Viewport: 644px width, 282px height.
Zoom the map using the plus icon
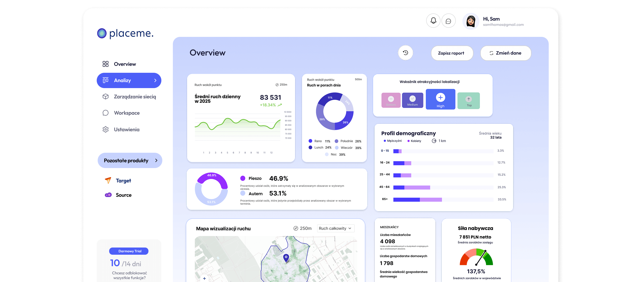[204, 278]
